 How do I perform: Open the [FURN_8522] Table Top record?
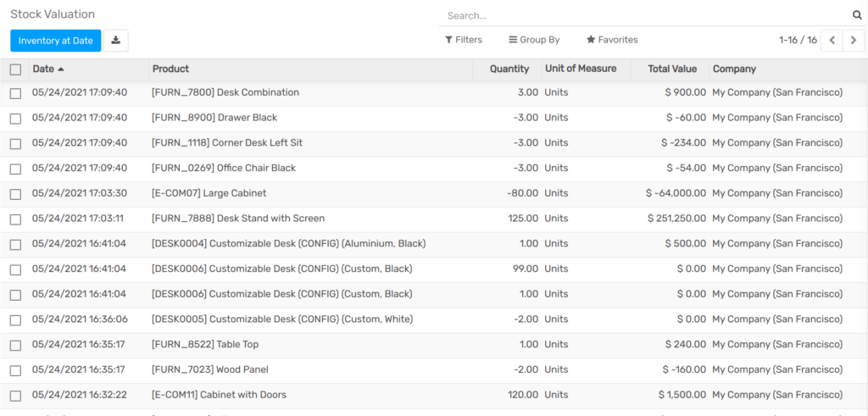click(205, 344)
